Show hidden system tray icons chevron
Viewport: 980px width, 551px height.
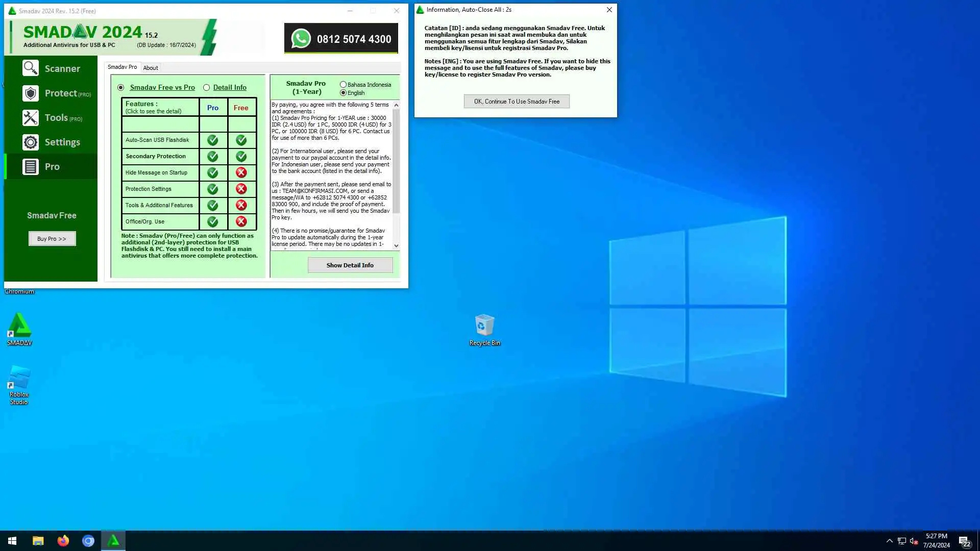point(889,541)
